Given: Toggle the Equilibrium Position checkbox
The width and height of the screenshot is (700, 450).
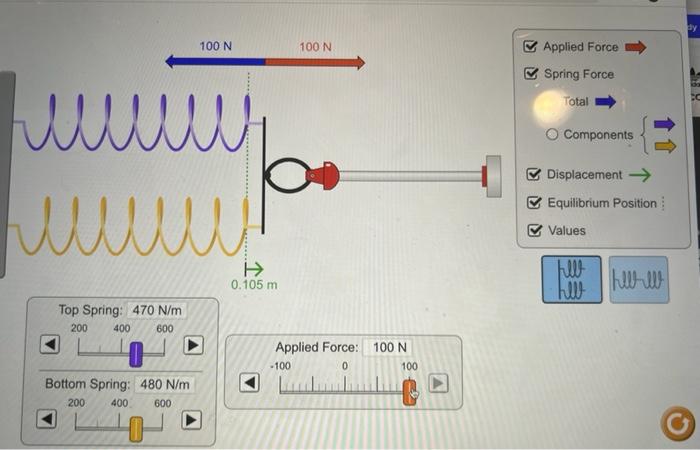Looking at the screenshot, I should pos(534,203).
